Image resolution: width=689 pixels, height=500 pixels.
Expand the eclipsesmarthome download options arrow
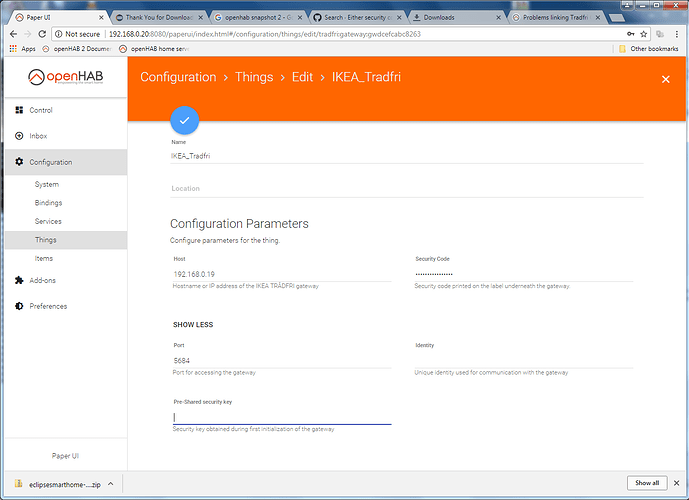click(111, 484)
